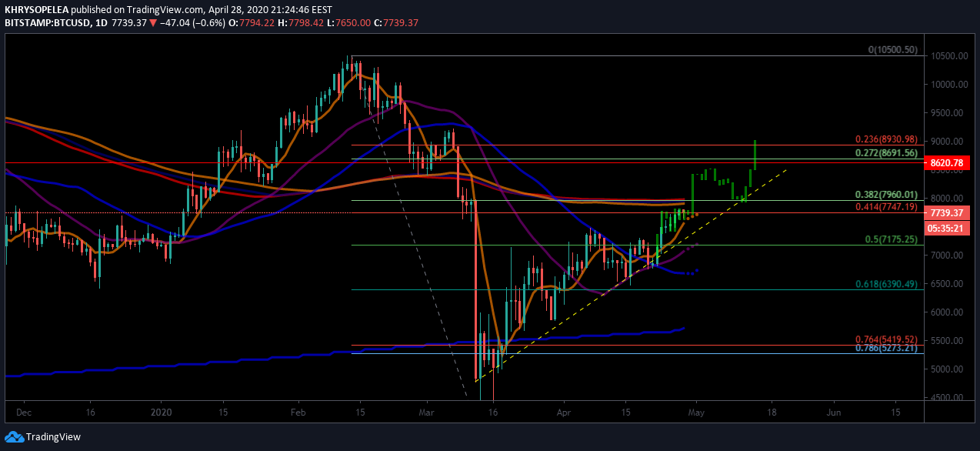This screenshot has height=451, width=980.
Task: Select the Fibonacci label 0.272(8691.56)
Action: [886, 153]
